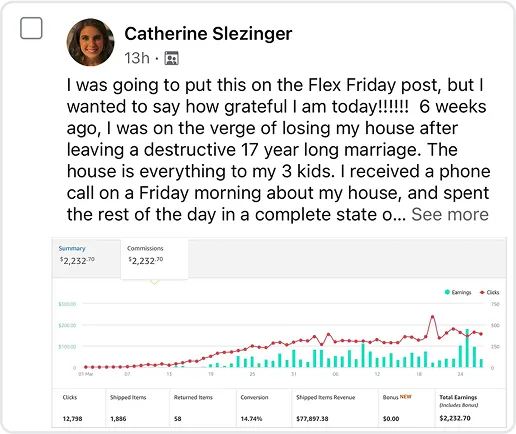Click the Conversion 14.74% stat
Image resolution: width=516 pixels, height=434 pixels.
click(264, 407)
